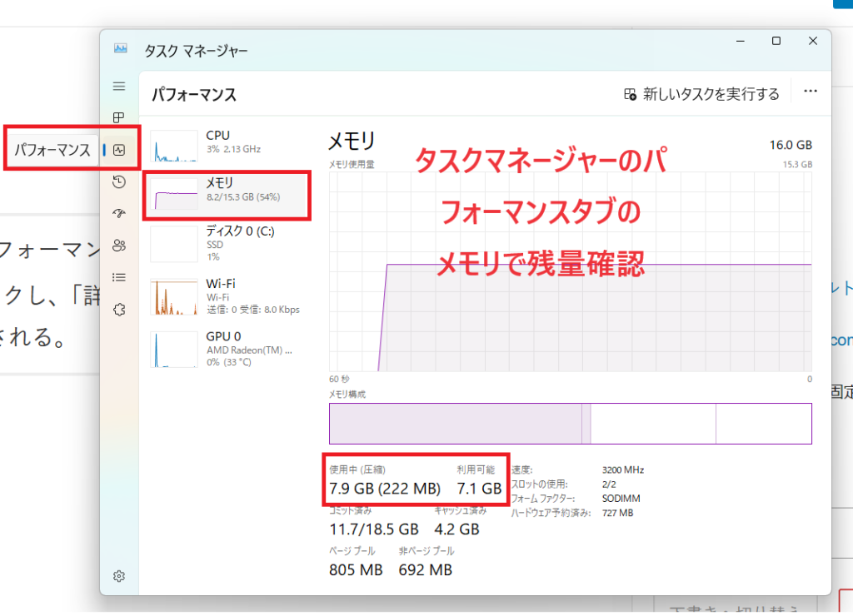Open App history from sidebar

click(119, 181)
